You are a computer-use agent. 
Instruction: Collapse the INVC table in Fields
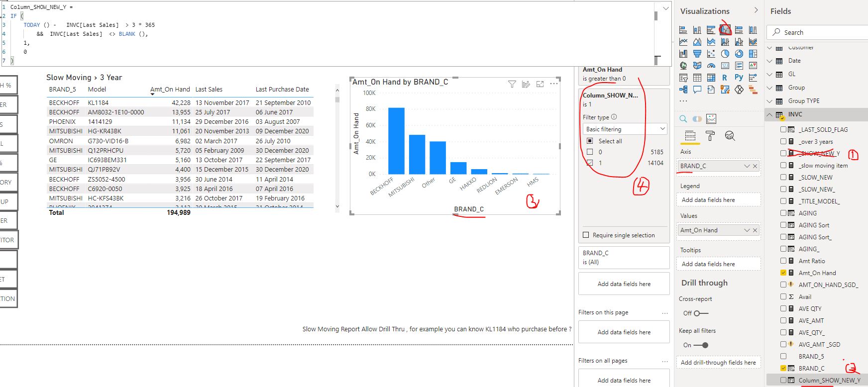(770, 114)
